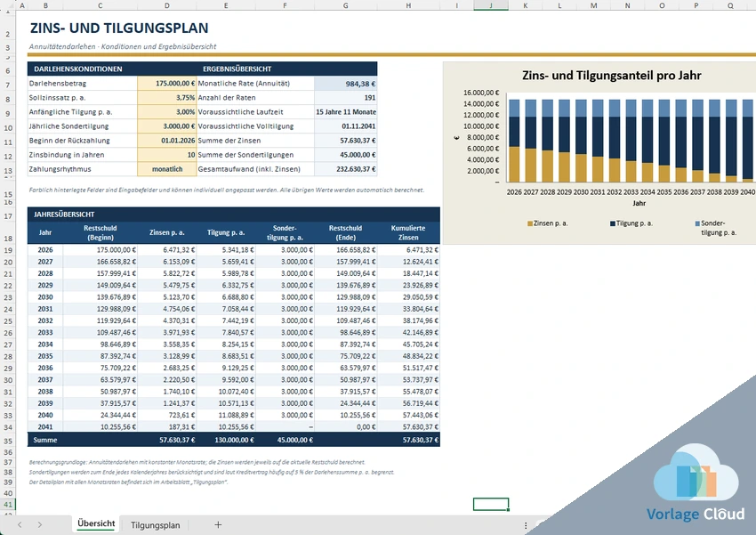Select Summe der Sondertilgungen value 45.000,00 €
The width and height of the screenshot is (756, 535).
click(x=346, y=155)
